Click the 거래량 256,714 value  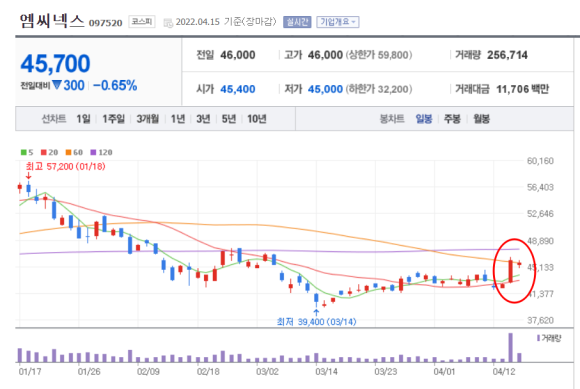[x=507, y=55]
